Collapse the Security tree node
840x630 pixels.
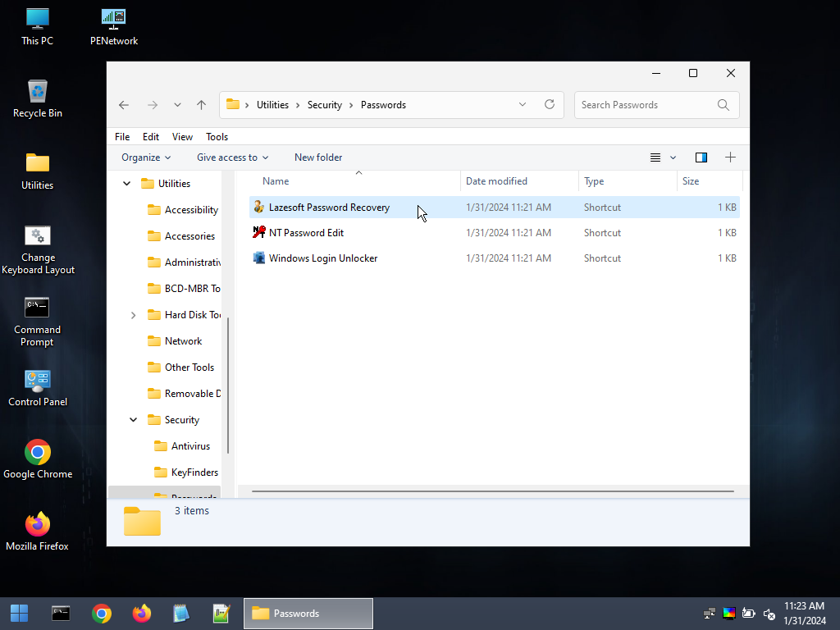click(134, 420)
